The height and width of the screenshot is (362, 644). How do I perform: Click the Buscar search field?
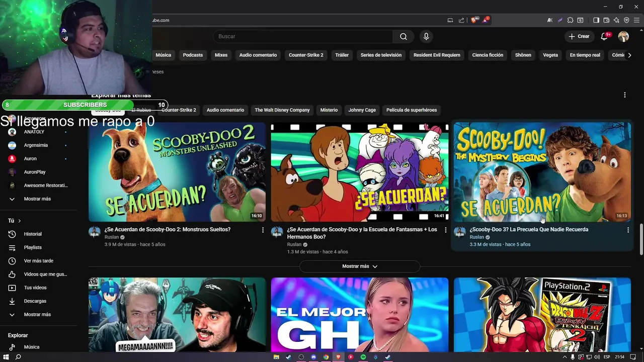tap(303, 36)
